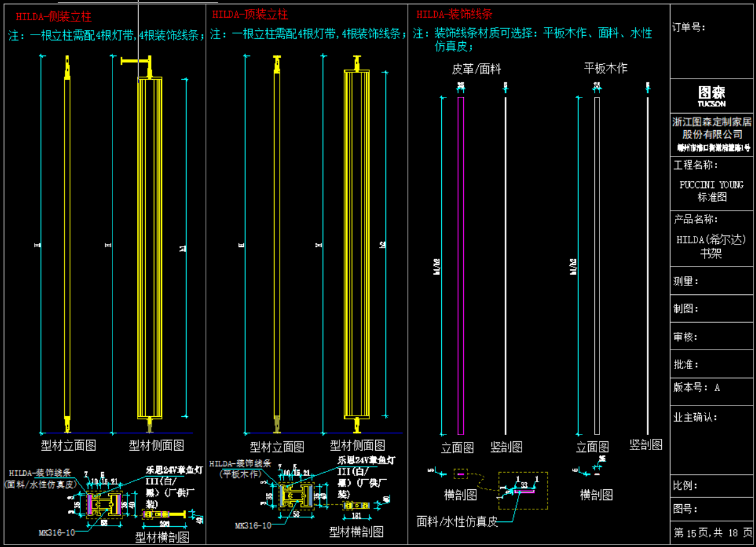Select 竖剖图 label in the 平板木作 group
Image resolution: width=756 pixels, height=547 pixels.
(646, 445)
